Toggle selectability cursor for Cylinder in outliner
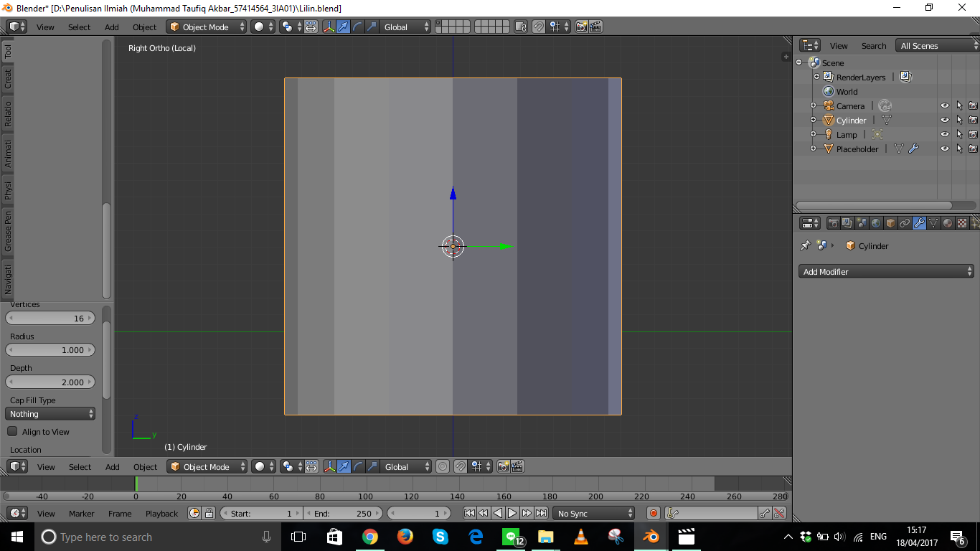 click(959, 120)
